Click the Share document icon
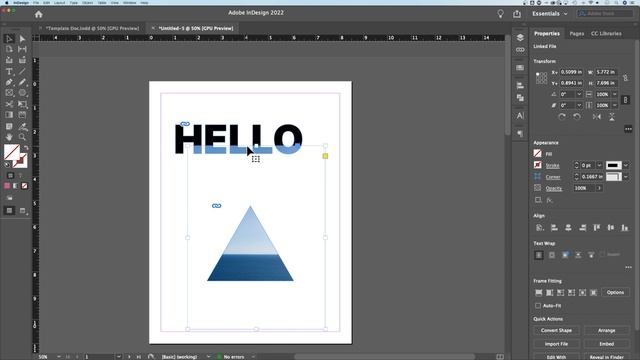 tap(517, 14)
